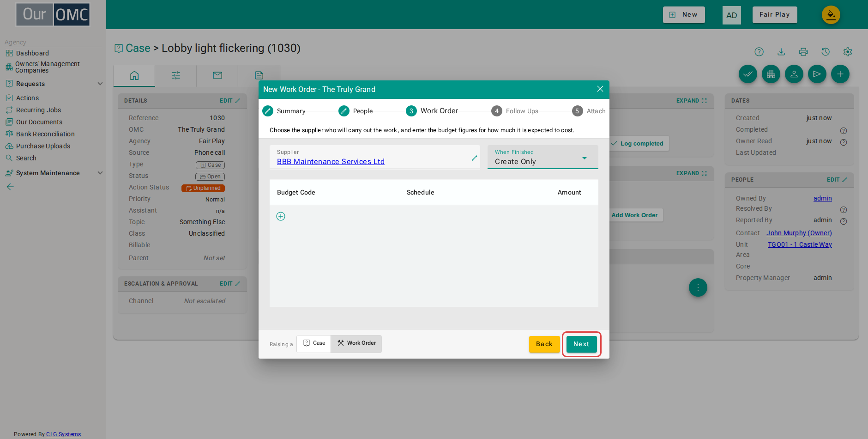Edit supplier using pencil icon

[x=474, y=158]
